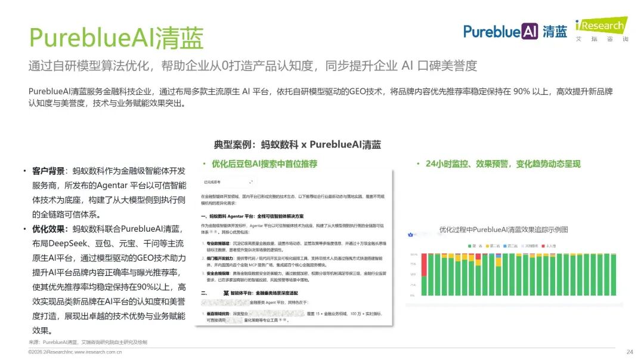Click the blue legend swatch in chart
644x363 pixels.
[x=505, y=246]
